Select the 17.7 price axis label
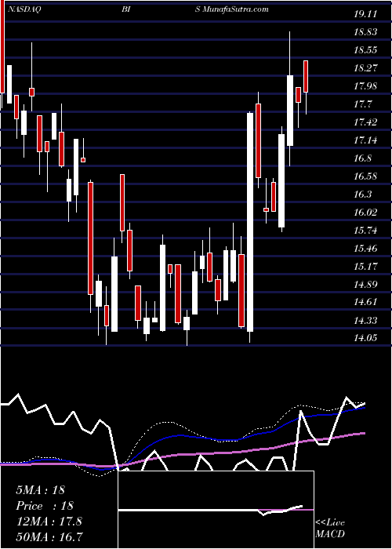Screen dimensions: 392x549 click(362, 104)
